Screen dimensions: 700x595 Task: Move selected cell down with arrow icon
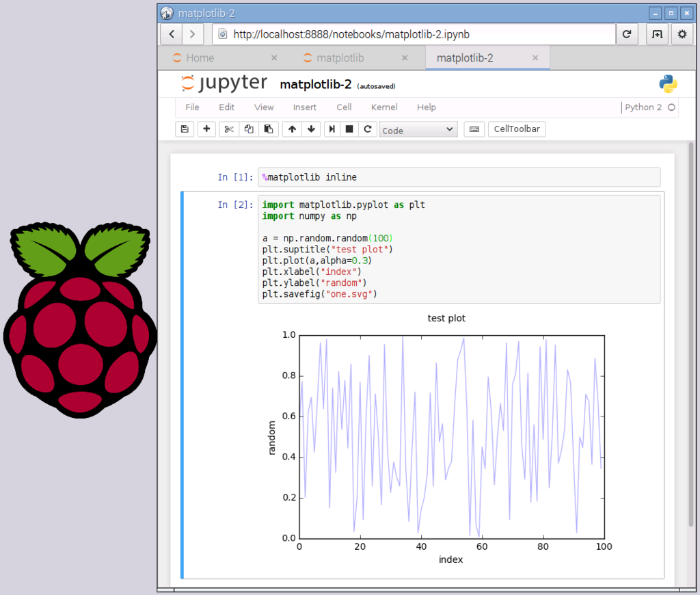[311, 129]
